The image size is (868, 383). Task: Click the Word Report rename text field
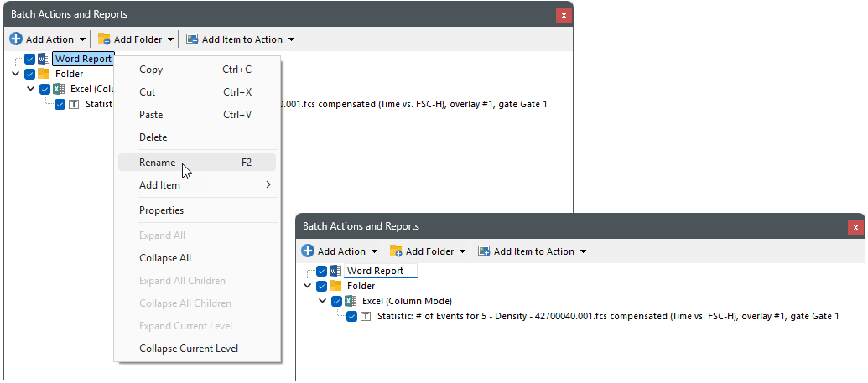pyautogui.click(x=379, y=272)
